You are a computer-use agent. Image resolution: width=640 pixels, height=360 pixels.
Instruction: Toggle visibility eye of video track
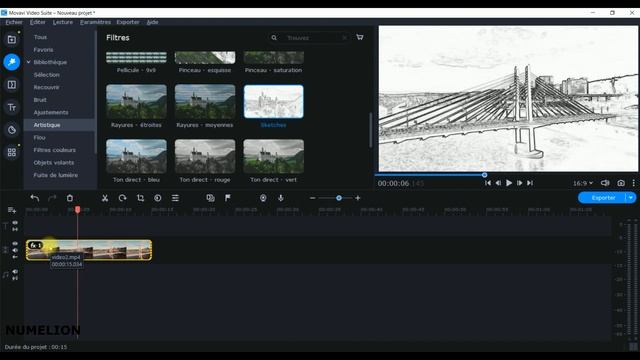(x=15, y=244)
